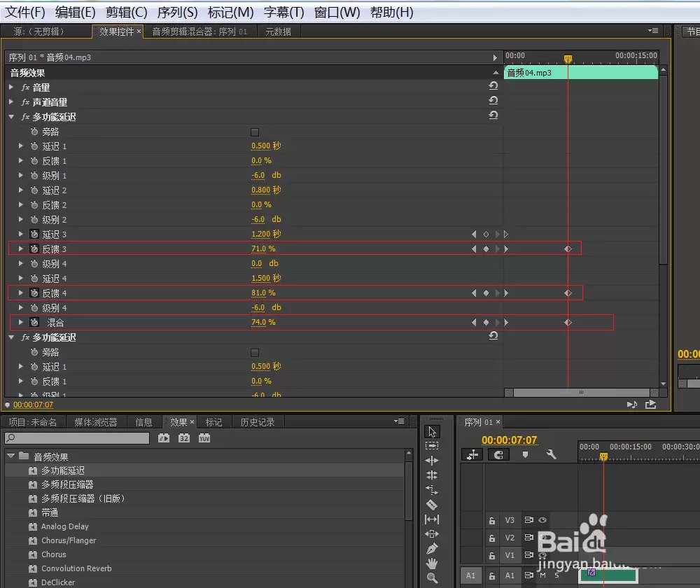The image size is (700, 588).
Task: Reset the 声道音量 effect
Action: (493, 100)
